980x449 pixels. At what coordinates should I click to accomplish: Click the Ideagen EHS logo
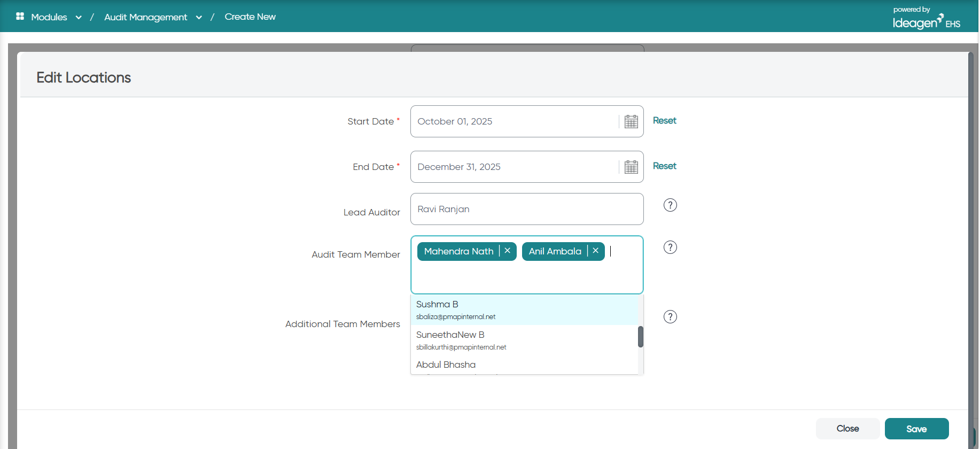pos(926,18)
